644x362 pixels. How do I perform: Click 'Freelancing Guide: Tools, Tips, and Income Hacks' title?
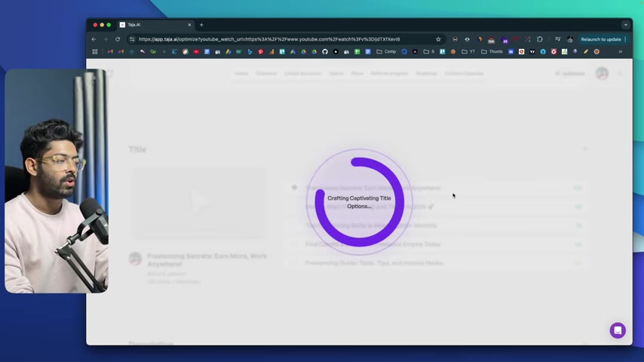(x=374, y=263)
